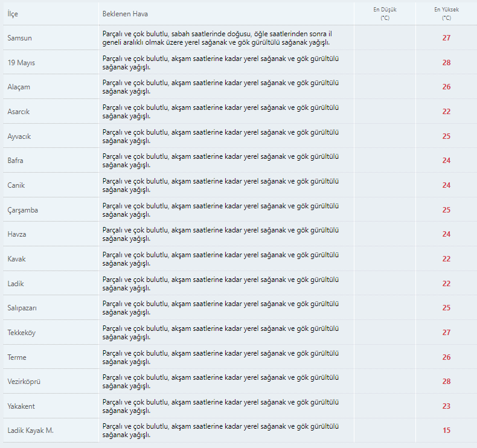Click Kavak's expected weather description
The image size is (477, 448).
[x=220, y=259]
